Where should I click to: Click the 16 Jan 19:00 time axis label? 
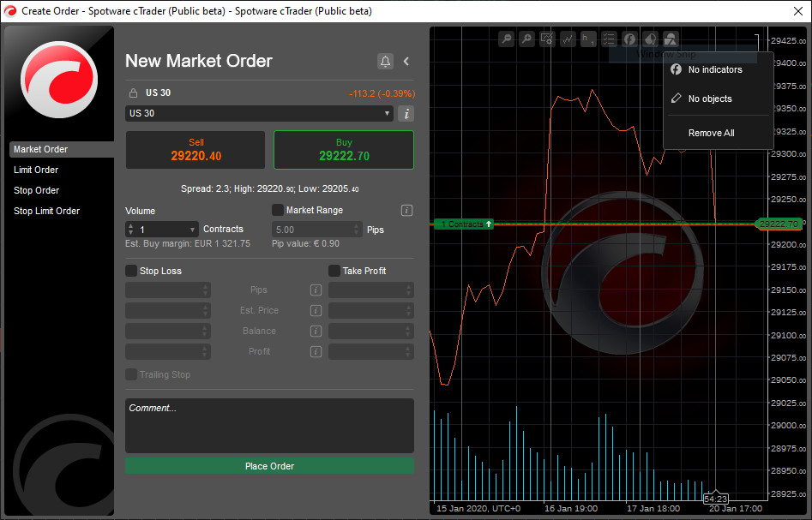click(571, 509)
